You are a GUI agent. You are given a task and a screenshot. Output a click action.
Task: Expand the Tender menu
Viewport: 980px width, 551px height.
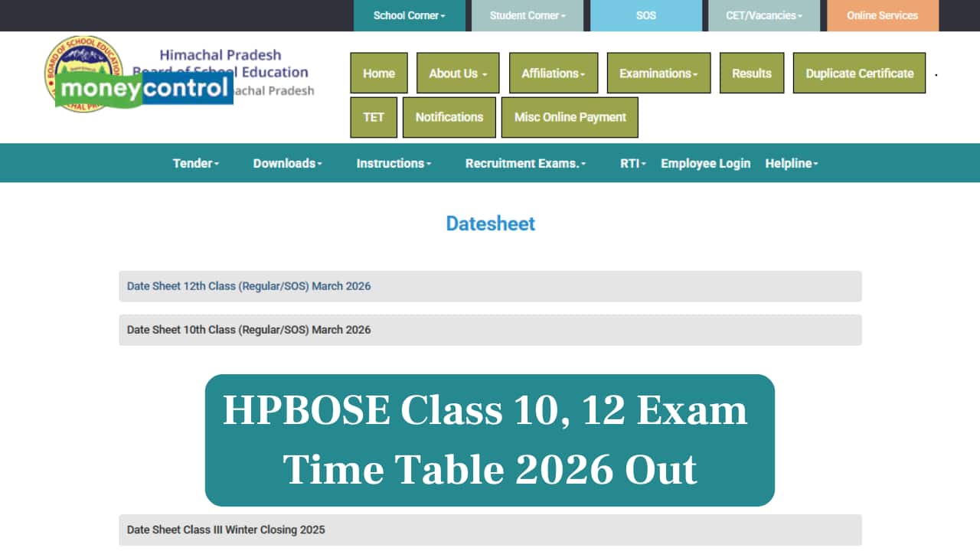[196, 163]
